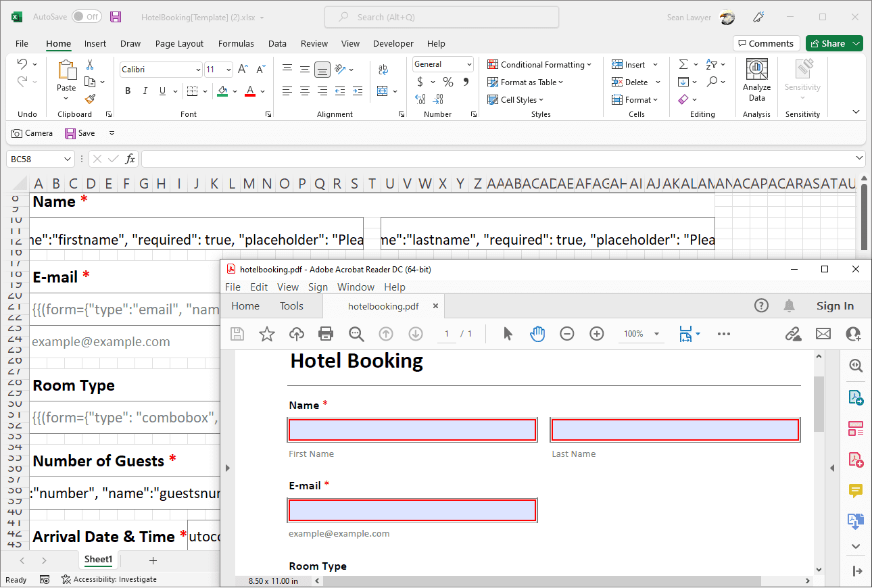Viewport: 872px width, 588px height.
Task: Click the red Font Color swatch
Action: point(249,91)
